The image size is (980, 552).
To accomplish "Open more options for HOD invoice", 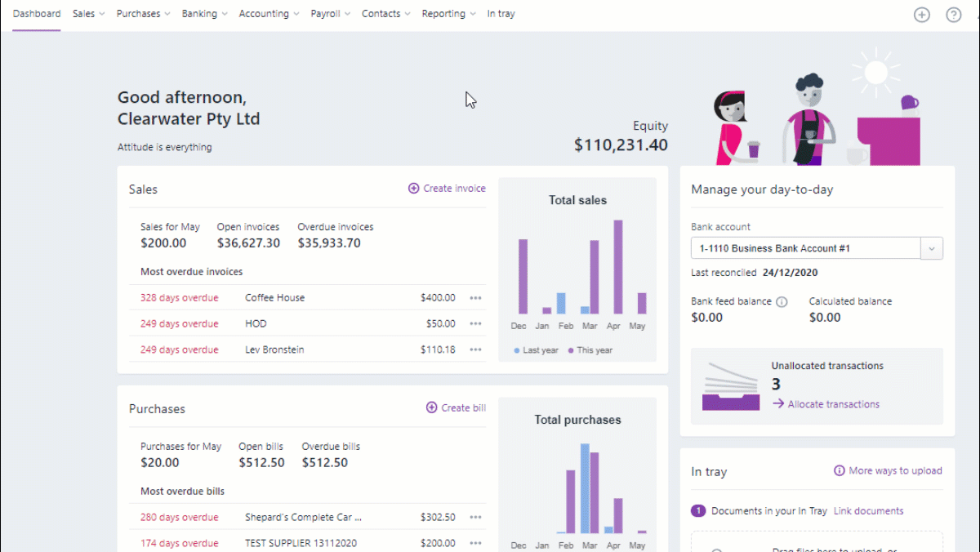I will click(475, 324).
